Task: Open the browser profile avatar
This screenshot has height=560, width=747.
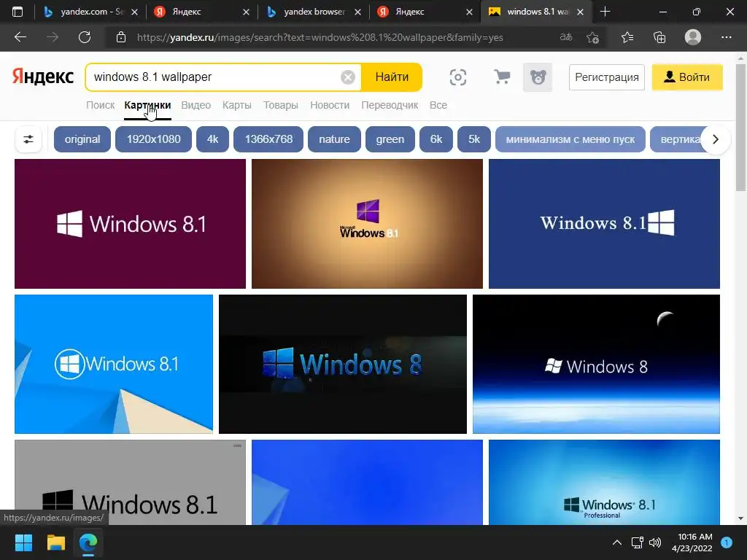Action: (693, 37)
